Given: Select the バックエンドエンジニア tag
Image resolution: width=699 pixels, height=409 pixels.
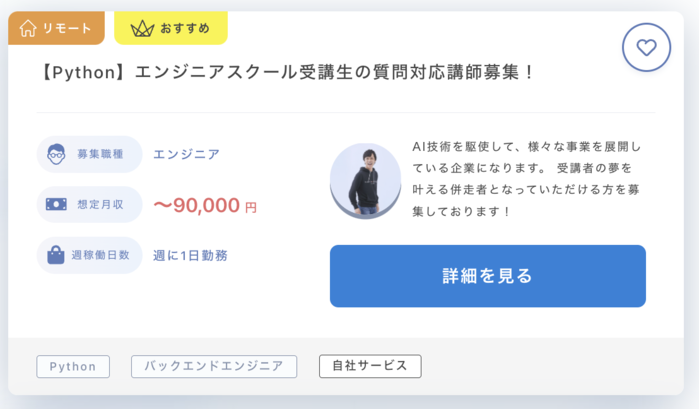Looking at the screenshot, I should [x=214, y=366].
